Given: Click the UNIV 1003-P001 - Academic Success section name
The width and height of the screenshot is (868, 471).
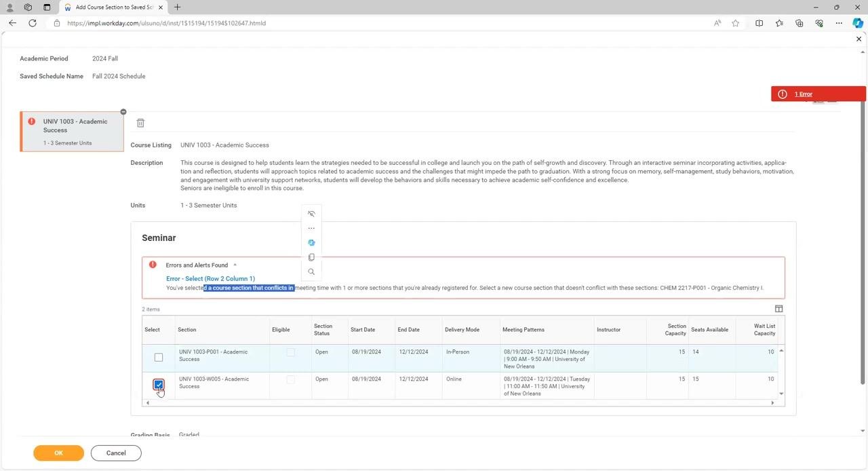Looking at the screenshot, I should coord(213,355).
